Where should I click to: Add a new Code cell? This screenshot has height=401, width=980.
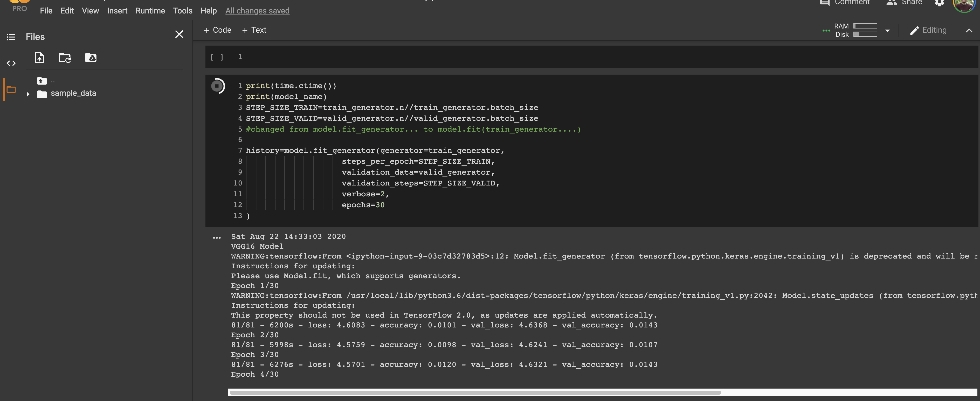(x=217, y=30)
